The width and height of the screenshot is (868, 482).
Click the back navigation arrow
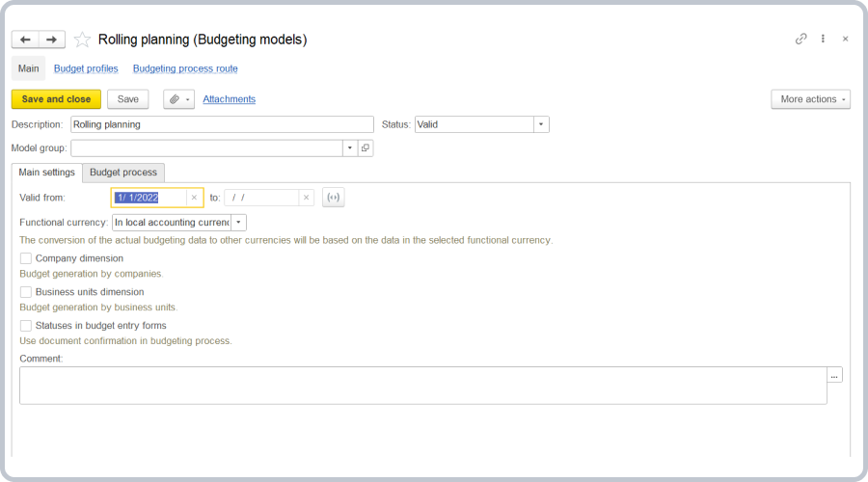click(25, 40)
